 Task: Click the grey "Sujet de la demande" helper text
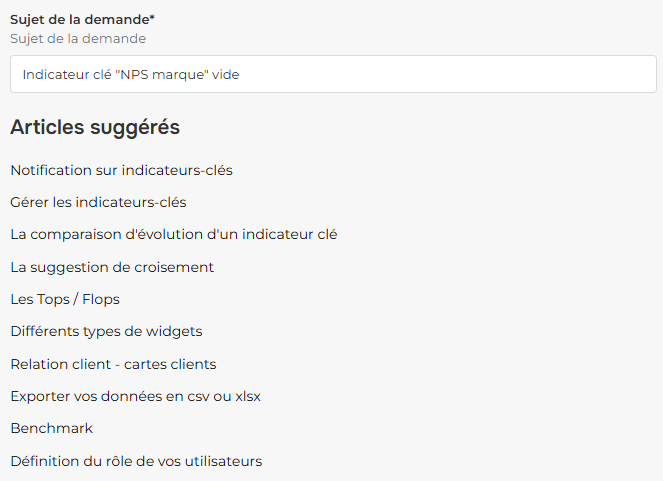pos(78,38)
